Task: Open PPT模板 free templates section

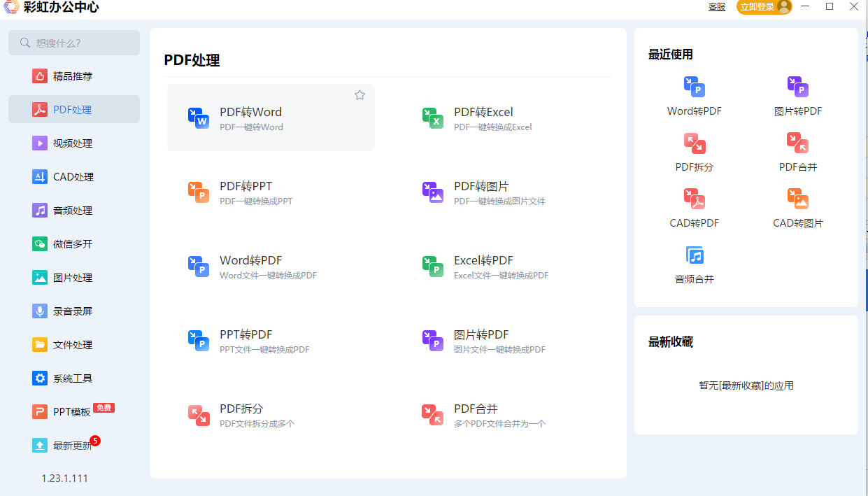Action: (74, 412)
